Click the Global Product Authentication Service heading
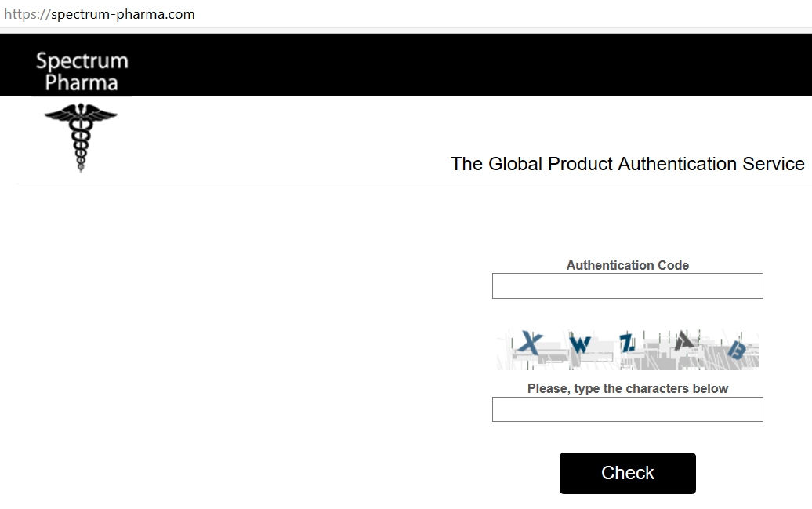 click(x=627, y=164)
